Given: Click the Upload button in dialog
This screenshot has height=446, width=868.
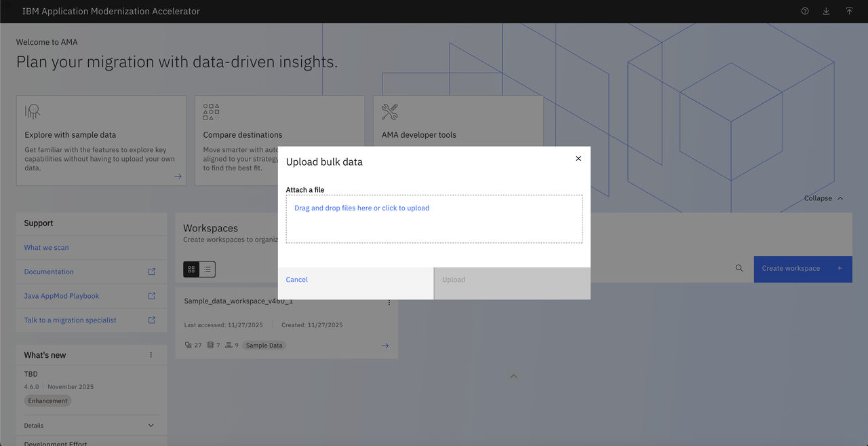Looking at the screenshot, I should click(x=512, y=283).
